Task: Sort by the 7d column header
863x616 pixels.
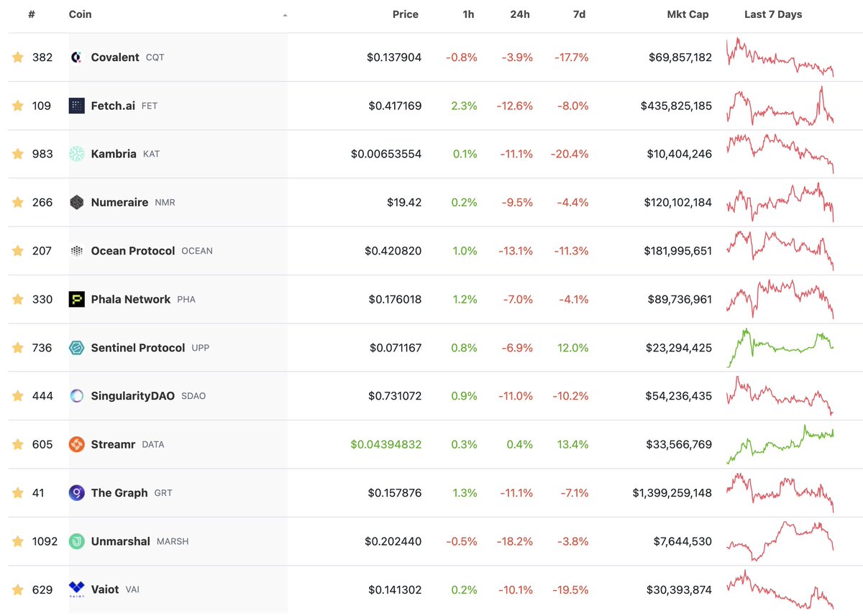Action: click(580, 14)
